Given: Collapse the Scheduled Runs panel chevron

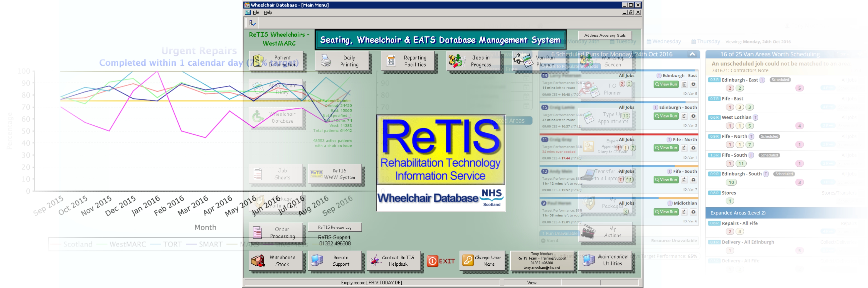Looking at the screenshot, I should click(692, 54).
